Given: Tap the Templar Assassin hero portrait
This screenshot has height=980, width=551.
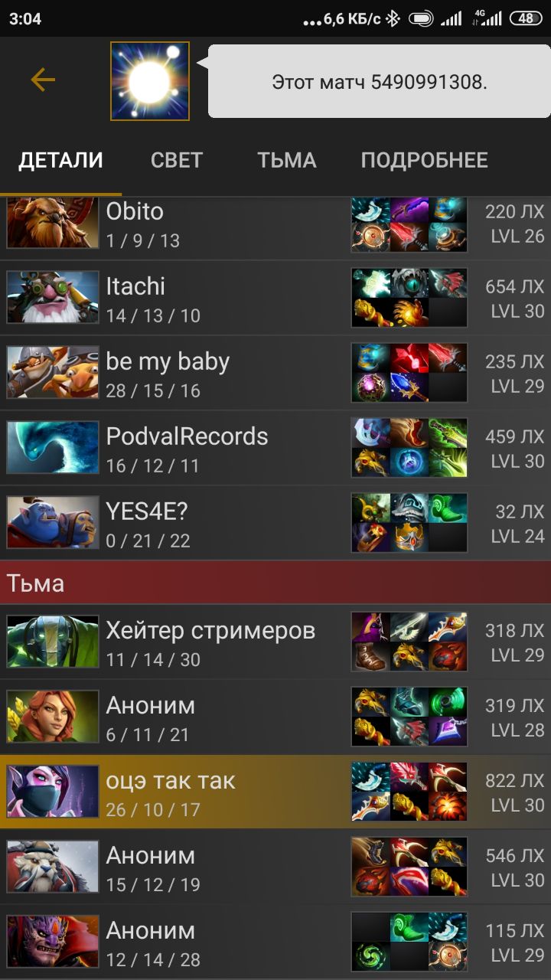Looking at the screenshot, I should coord(53,792).
